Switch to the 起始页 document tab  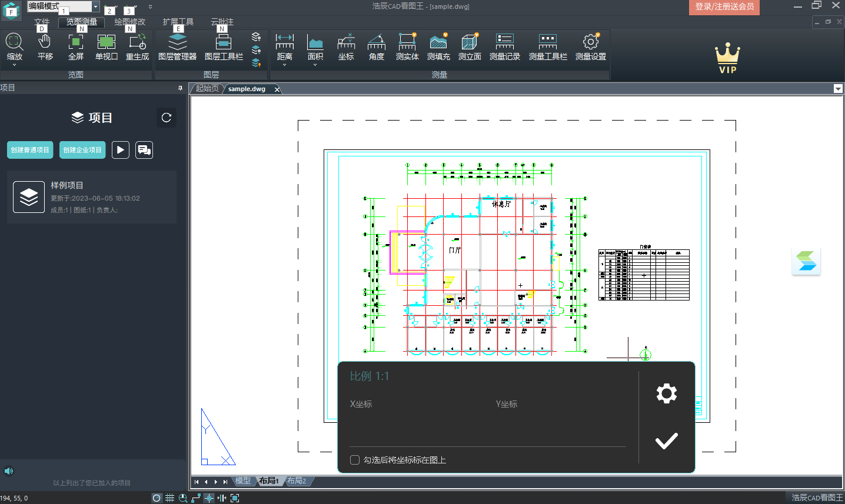[207, 88]
